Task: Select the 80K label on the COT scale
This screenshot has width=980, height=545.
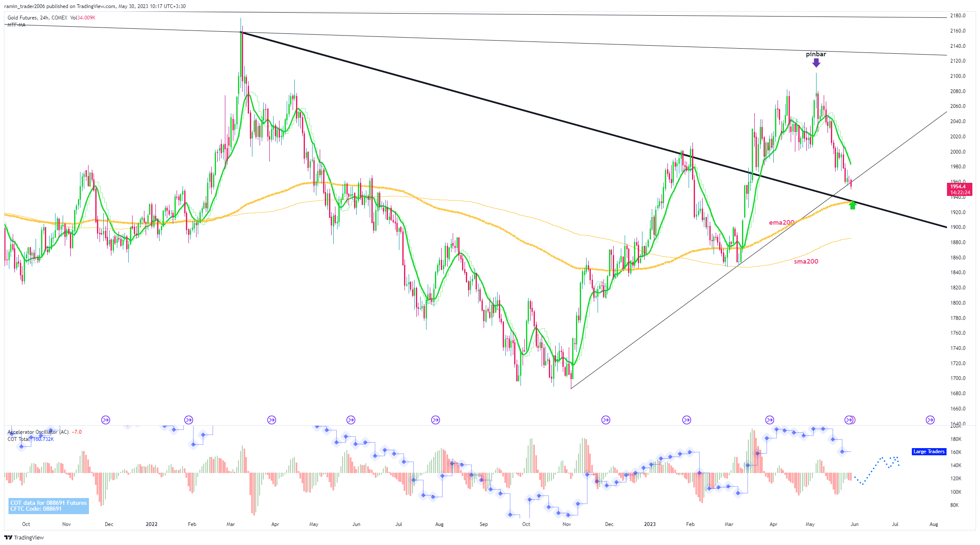Action: [x=955, y=505]
